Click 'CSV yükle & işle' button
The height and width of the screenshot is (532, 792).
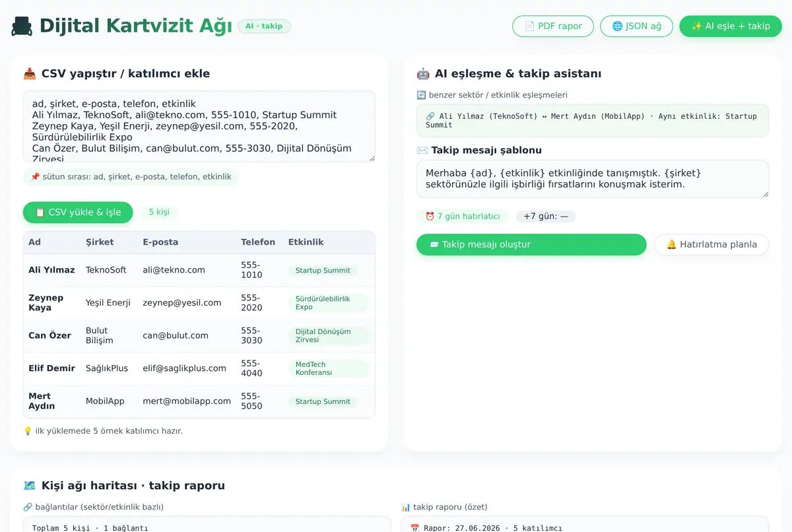pos(78,213)
